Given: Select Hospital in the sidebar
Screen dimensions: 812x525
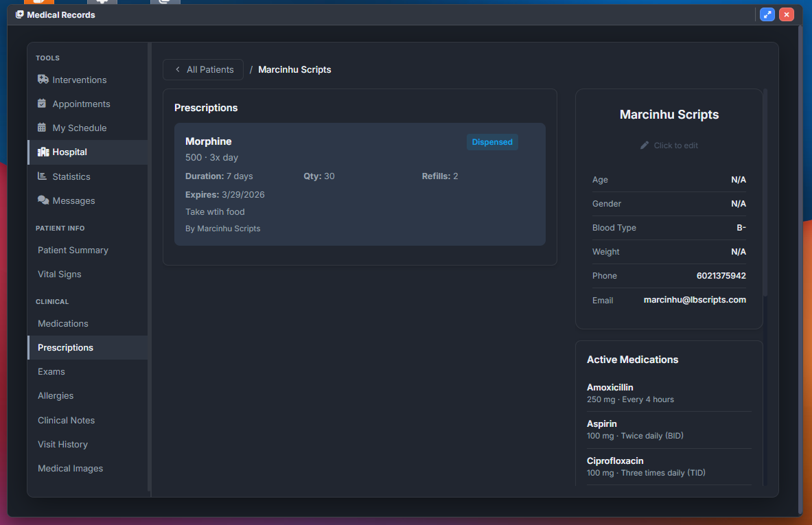Looking at the screenshot, I should point(88,152).
